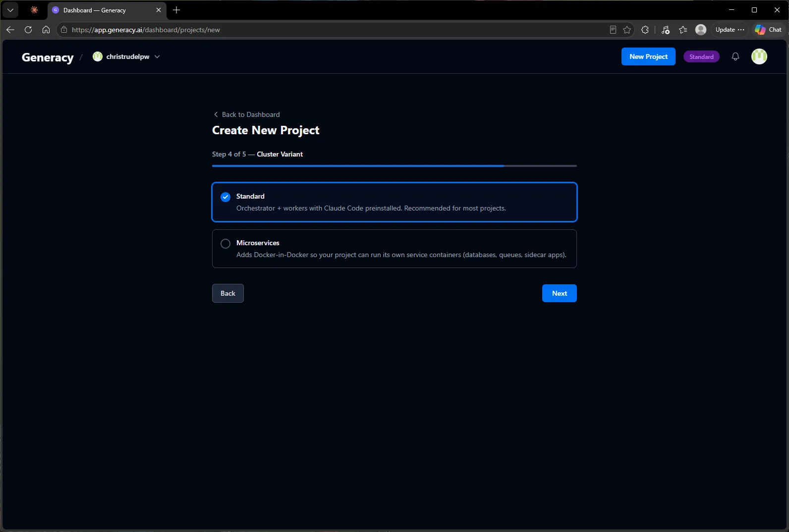The height and width of the screenshot is (532, 789).
Task: Click the 'Adds Docker-in-Docker' description text
Action: [401, 255]
